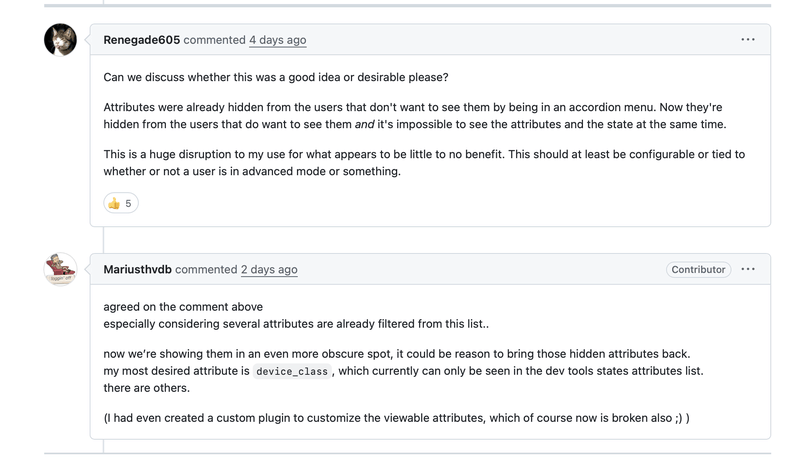
Task: Click the Contributor badge
Action: point(698,269)
